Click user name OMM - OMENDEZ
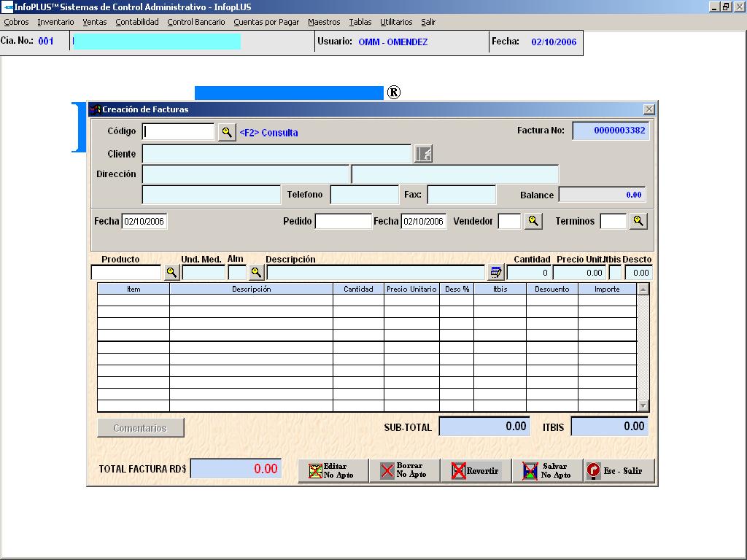Screen dimensions: 747x560 [x=393, y=42]
